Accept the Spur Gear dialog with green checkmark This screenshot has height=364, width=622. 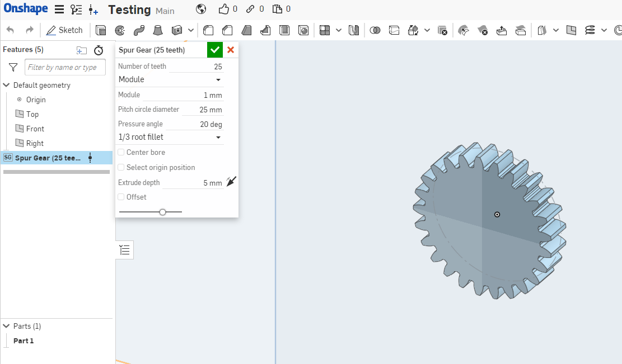(x=215, y=50)
